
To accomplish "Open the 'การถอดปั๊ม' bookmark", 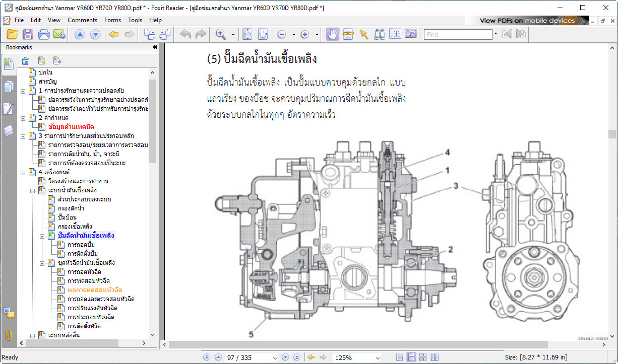I will tap(81, 244).
